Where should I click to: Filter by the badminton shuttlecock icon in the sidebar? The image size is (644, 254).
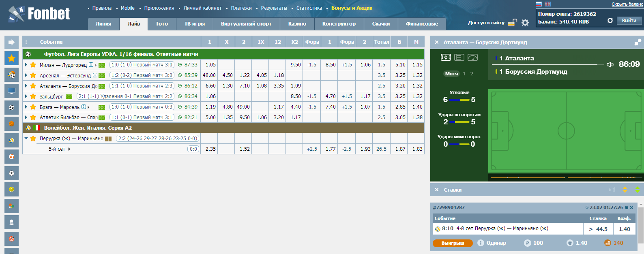click(x=11, y=222)
